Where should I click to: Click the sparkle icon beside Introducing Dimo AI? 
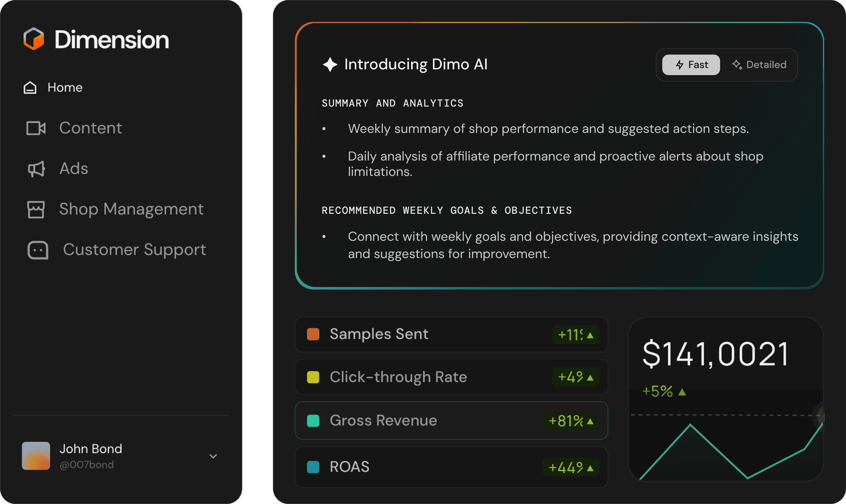click(330, 65)
